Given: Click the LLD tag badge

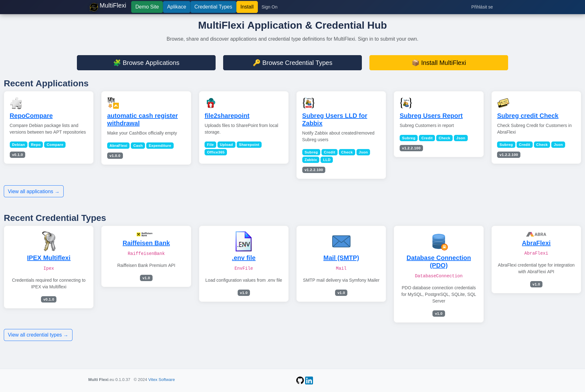Looking at the screenshot, I should [327, 160].
